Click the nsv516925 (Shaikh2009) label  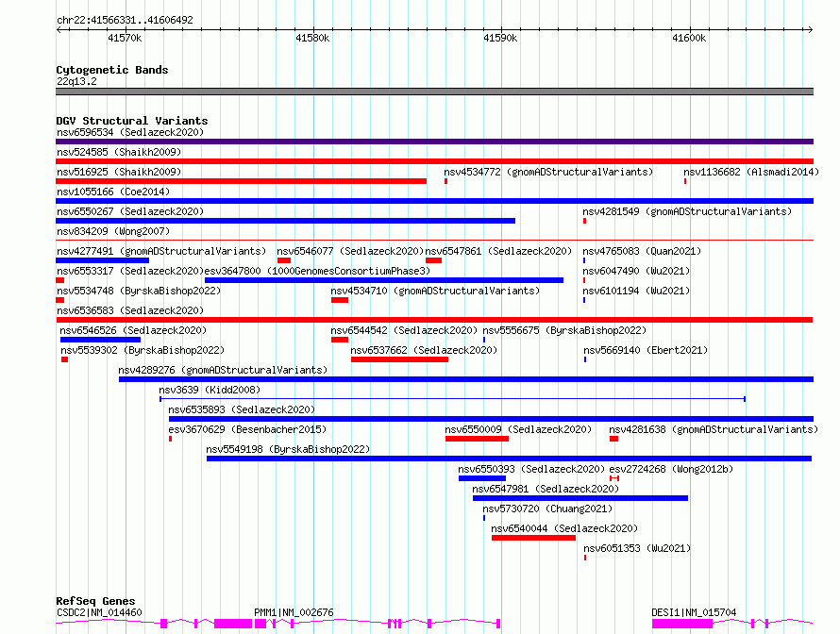point(119,172)
